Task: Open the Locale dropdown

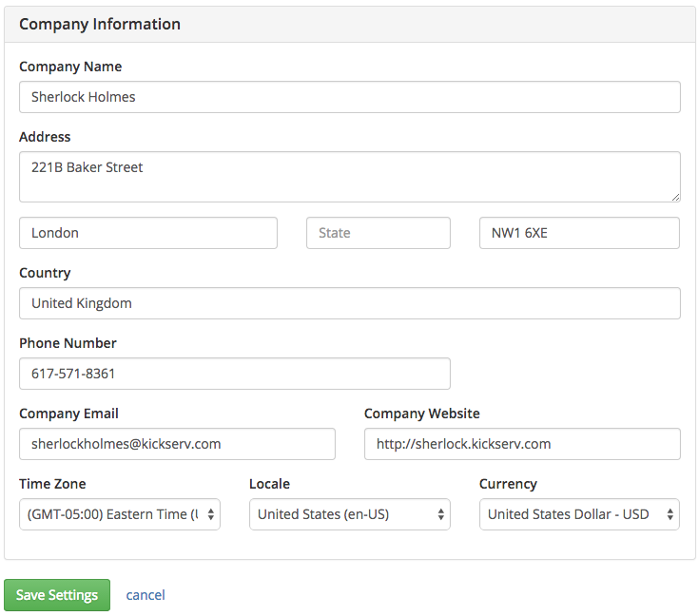Action: (350, 514)
